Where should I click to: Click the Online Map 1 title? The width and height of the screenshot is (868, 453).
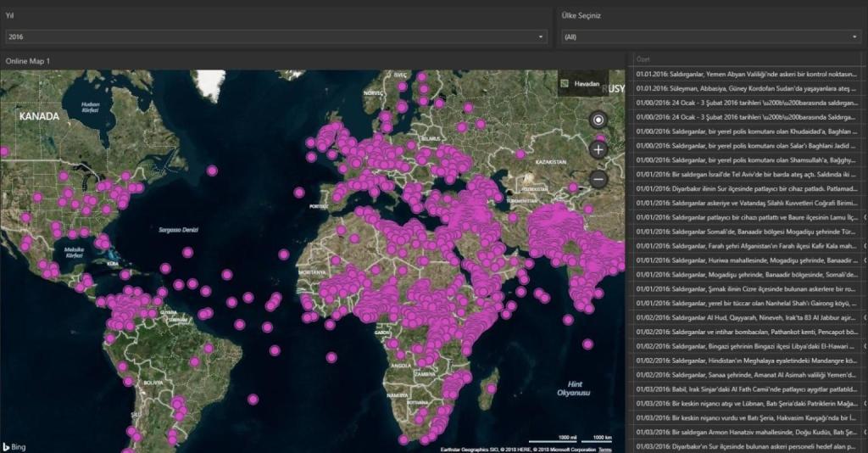click(28, 61)
